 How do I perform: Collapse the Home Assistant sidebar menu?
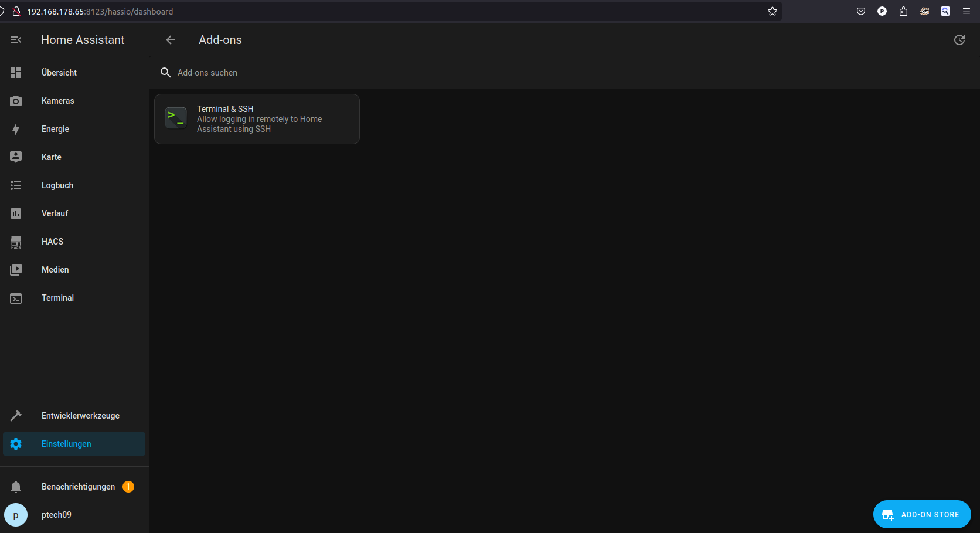point(16,40)
